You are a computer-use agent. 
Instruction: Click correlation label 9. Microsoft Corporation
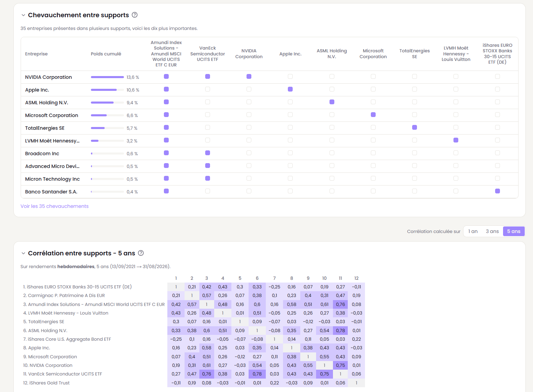pos(50,357)
